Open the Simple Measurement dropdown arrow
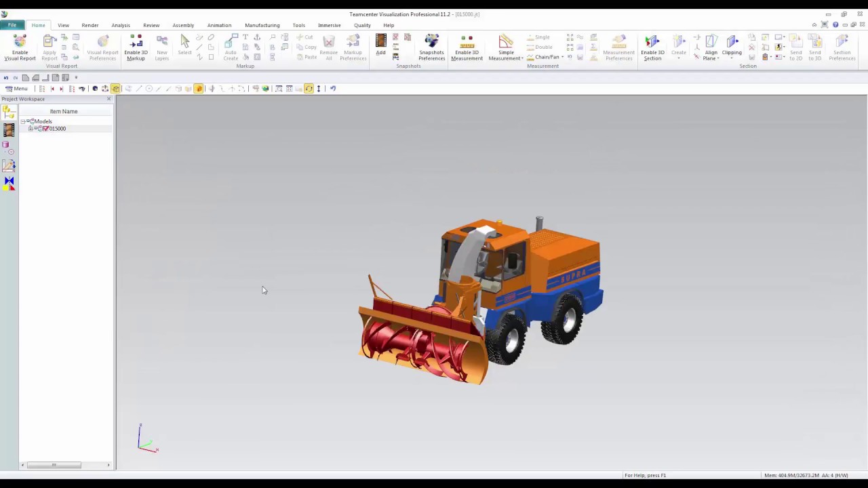Viewport: 868px width, 488px height. tap(522, 59)
